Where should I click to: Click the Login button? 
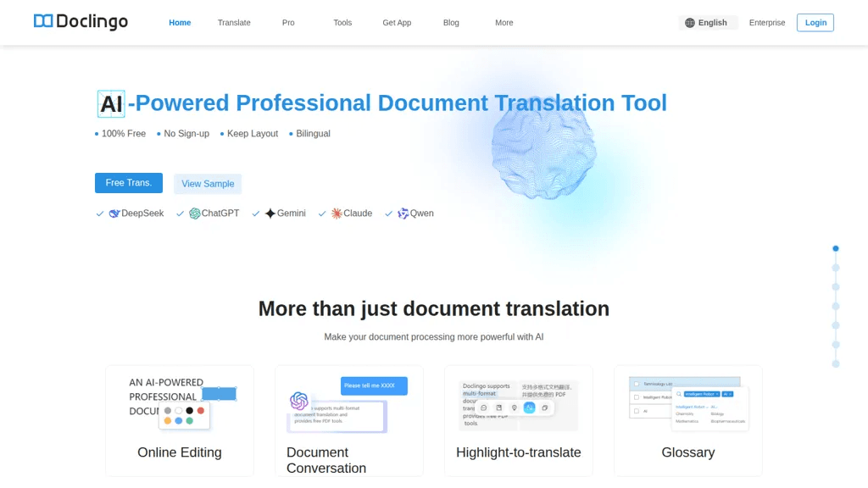point(815,23)
